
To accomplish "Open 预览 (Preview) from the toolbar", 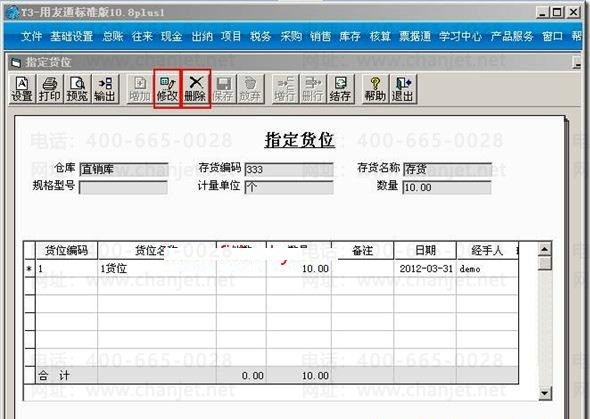I will [77, 89].
